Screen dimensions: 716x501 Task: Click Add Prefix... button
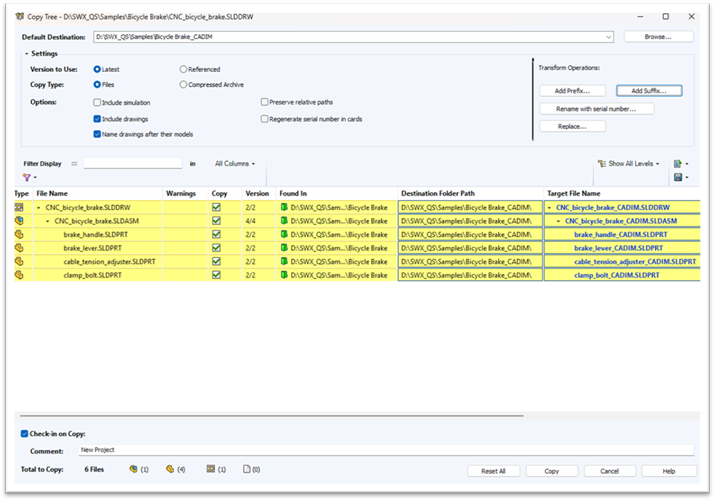pyautogui.click(x=572, y=91)
